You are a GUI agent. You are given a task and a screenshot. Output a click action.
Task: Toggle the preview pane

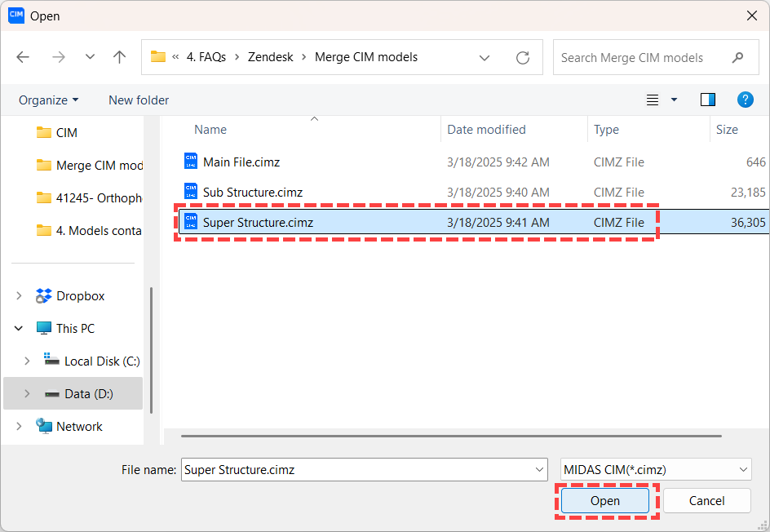pyautogui.click(x=708, y=100)
